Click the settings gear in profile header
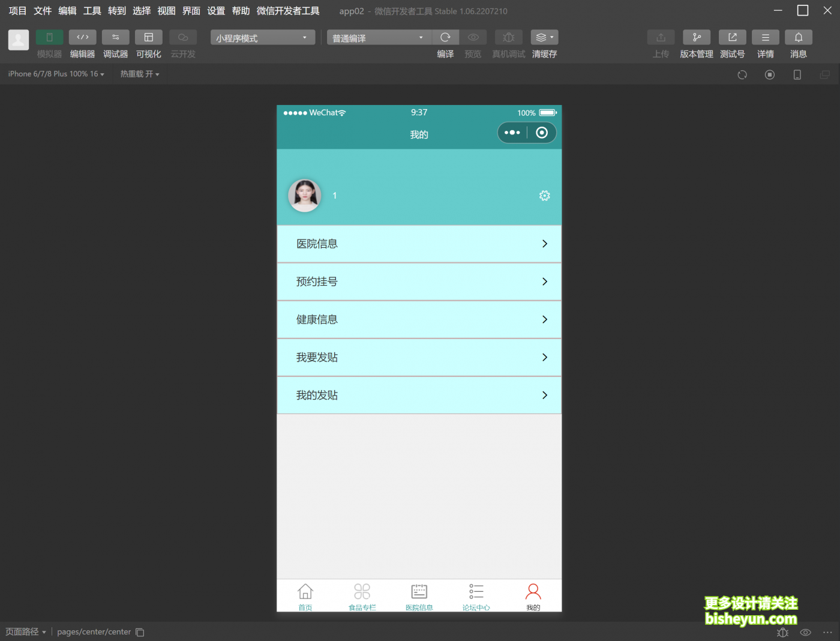This screenshot has height=641, width=840. click(544, 196)
